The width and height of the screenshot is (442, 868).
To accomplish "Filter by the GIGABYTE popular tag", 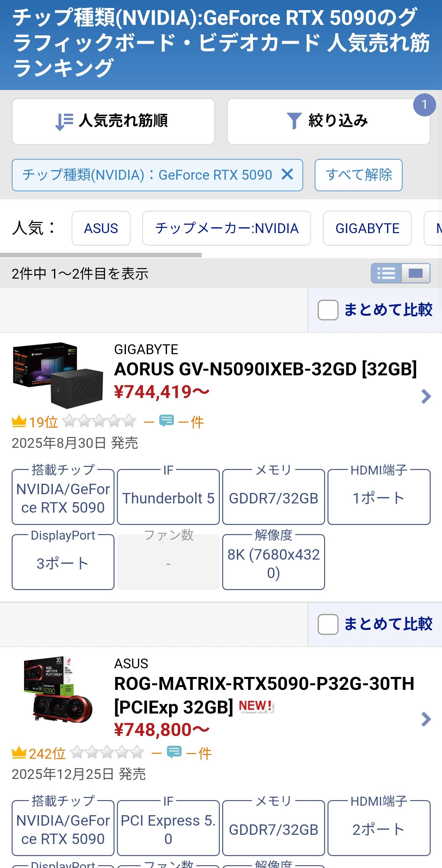I will click(367, 228).
